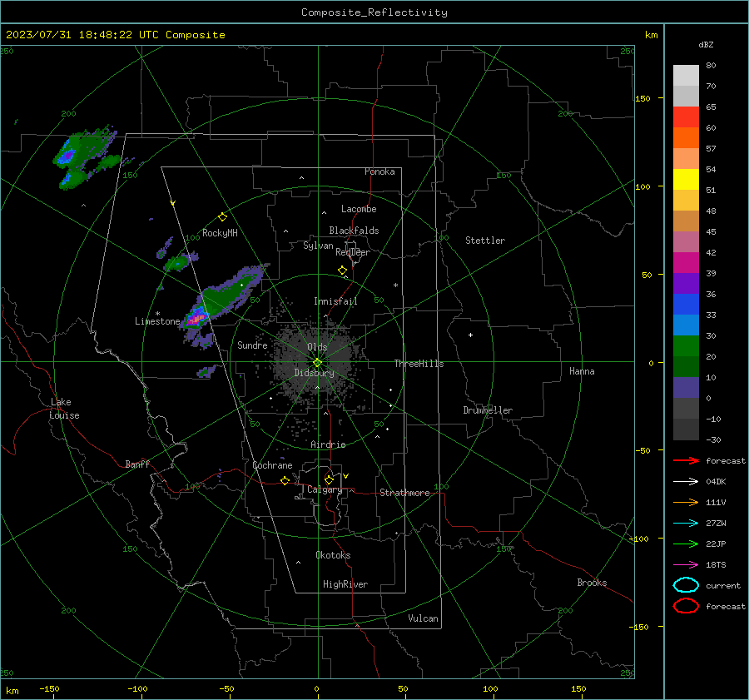
Task: Click the Okotoks city label
Action: [333, 555]
